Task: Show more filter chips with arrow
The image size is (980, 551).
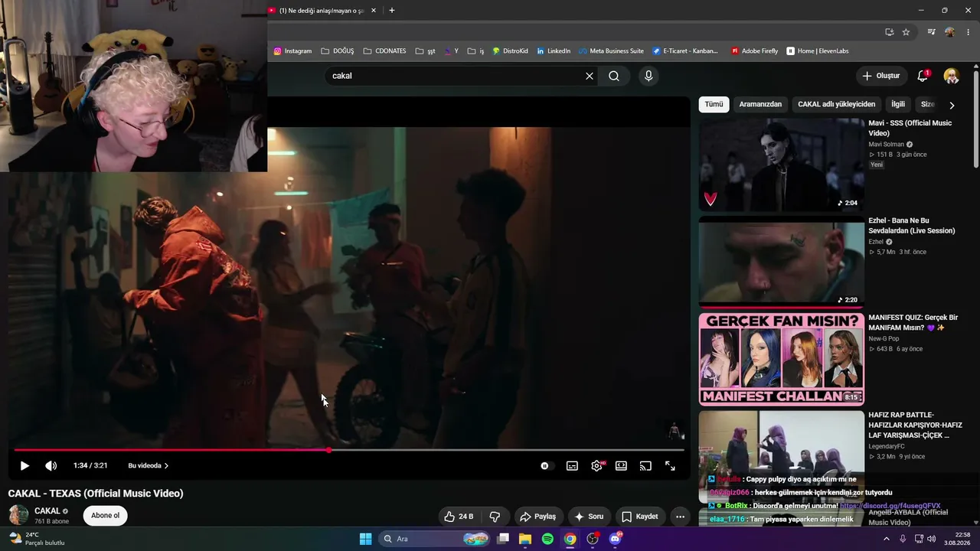Action: pyautogui.click(x=952, y=105)
